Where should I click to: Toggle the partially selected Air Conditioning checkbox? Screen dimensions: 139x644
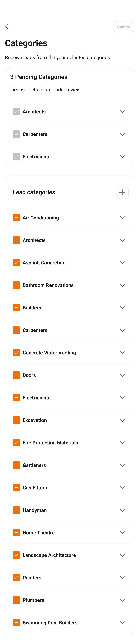(x=16, y=218)
